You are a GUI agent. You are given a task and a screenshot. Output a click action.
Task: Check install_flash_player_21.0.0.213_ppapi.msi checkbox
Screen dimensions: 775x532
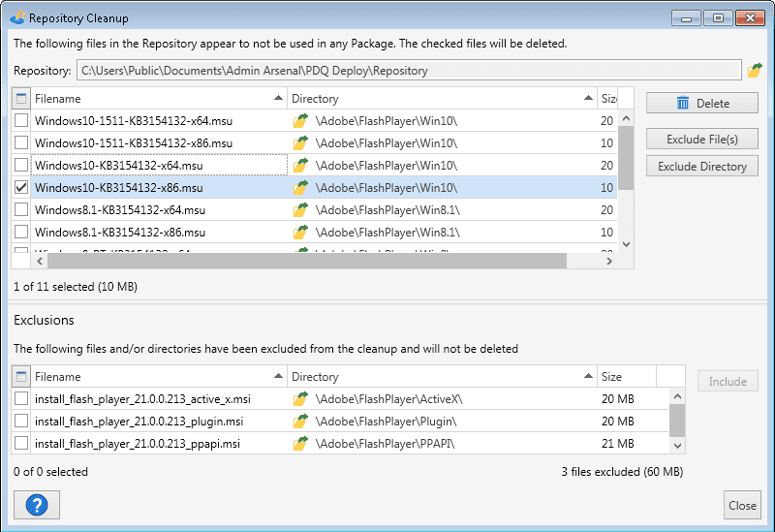[x=21, y=443]
